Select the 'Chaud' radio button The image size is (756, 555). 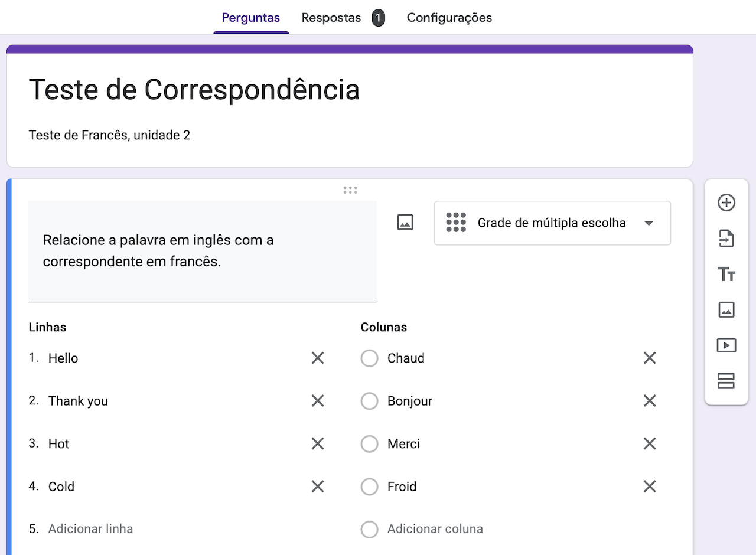tap(369, 358)
